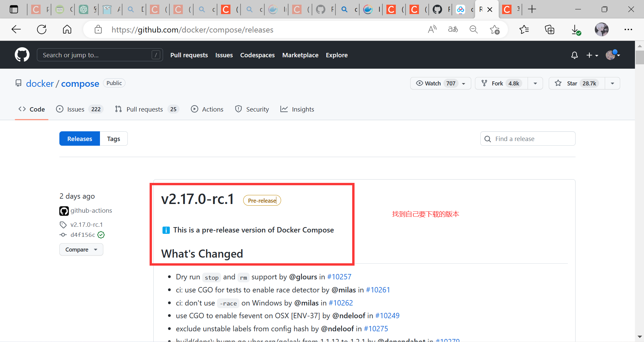The height and width of the screenshot is (342, 644).
Task: Open user avatar menu in GitHub header
Action: (x=612, y=55)
